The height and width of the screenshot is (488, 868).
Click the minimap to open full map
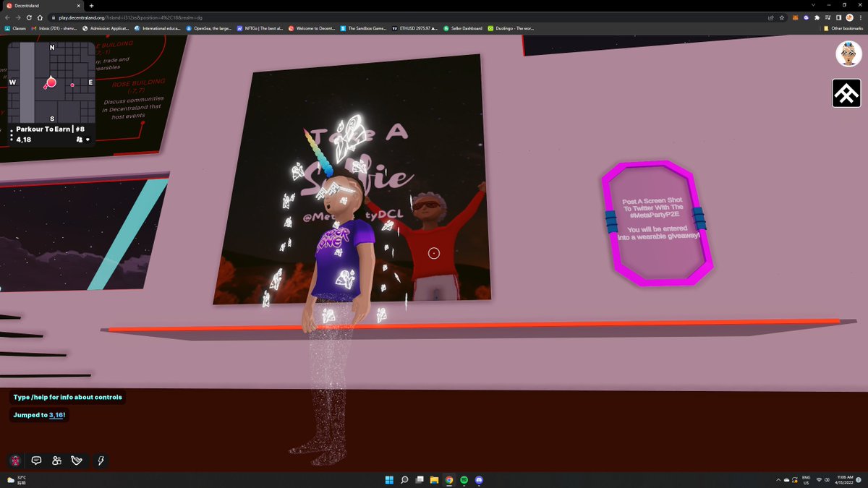[52, 82]
